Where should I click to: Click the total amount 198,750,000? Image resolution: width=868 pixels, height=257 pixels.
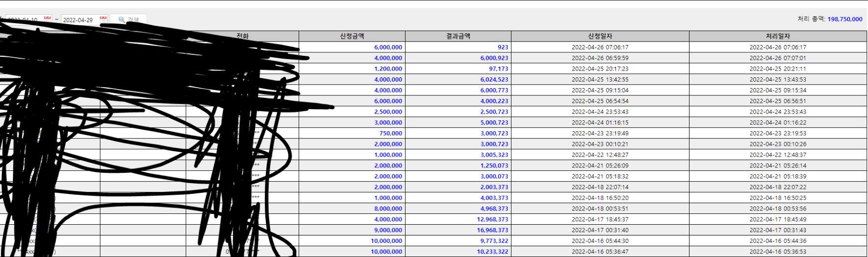[844, 19]
